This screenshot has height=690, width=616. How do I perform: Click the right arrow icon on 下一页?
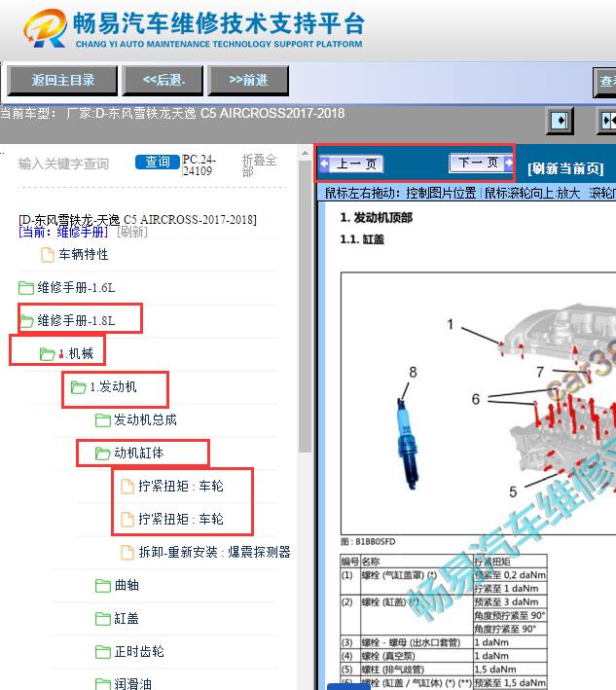point(508,163)
